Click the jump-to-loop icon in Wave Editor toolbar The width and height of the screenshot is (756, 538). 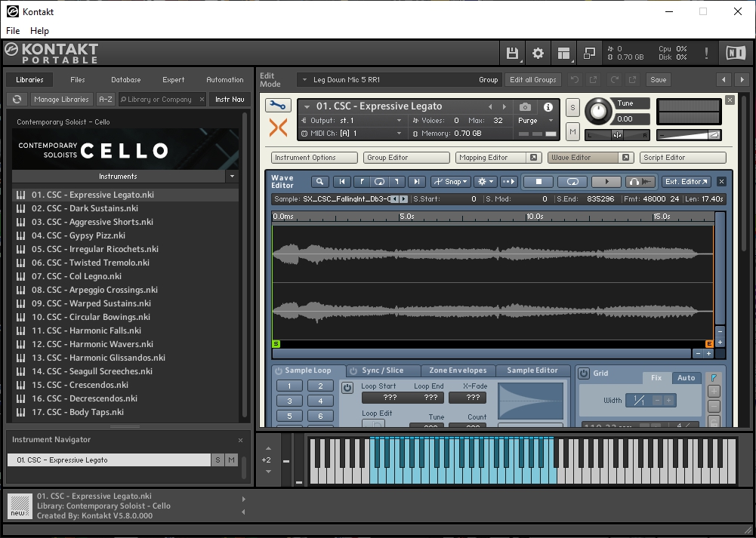coord(379,182)
